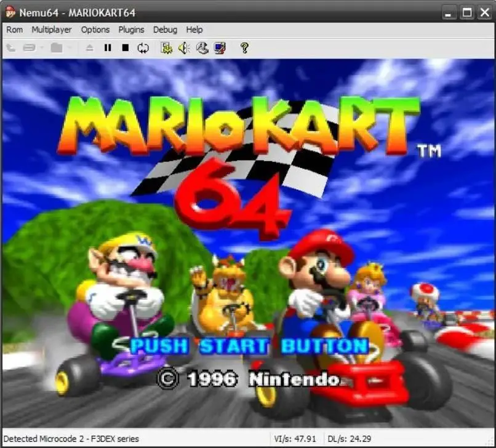
Task: Open the Multiplayer menu
Action: (52, 30)
